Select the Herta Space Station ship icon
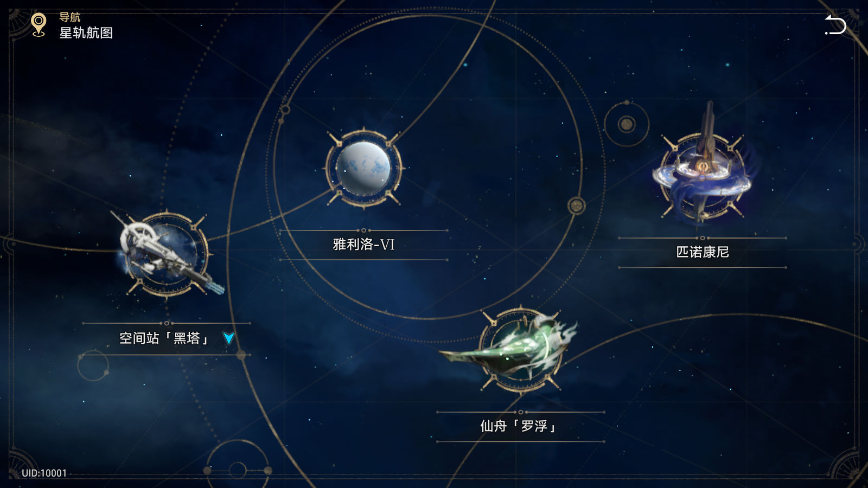 166,254
